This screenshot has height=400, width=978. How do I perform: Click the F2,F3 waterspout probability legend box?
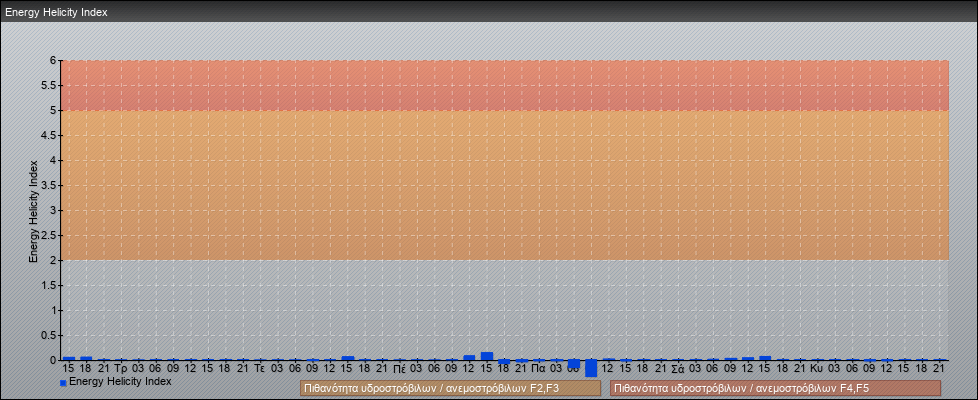[x=450, y=388]
